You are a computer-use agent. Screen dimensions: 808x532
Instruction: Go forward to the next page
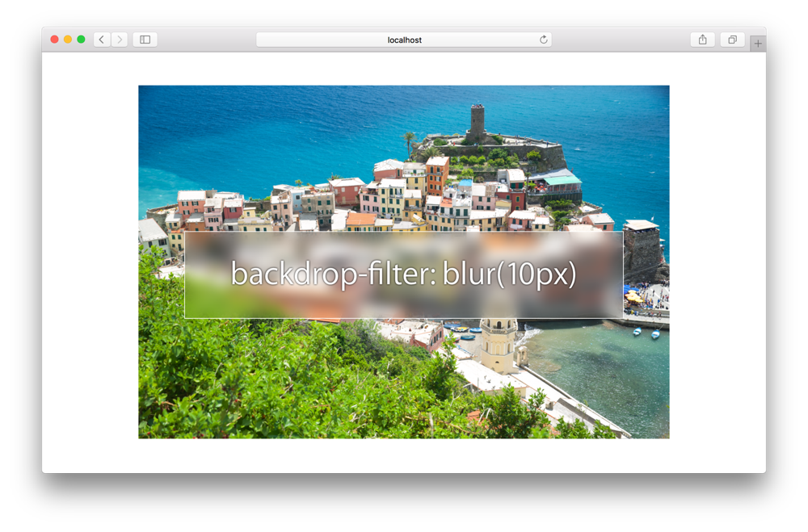click(120, 40)
